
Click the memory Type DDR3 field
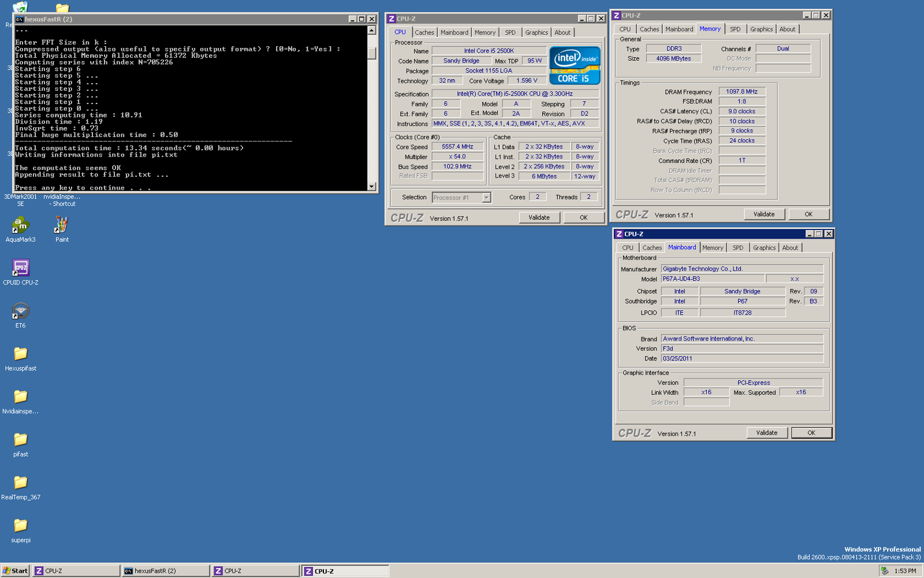[674, 49]
